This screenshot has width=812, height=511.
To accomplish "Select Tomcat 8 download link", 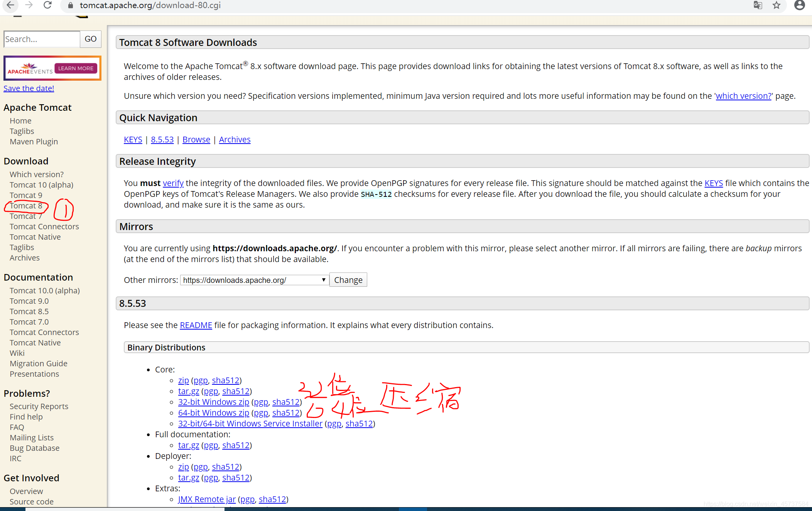I will click(26, 206).
